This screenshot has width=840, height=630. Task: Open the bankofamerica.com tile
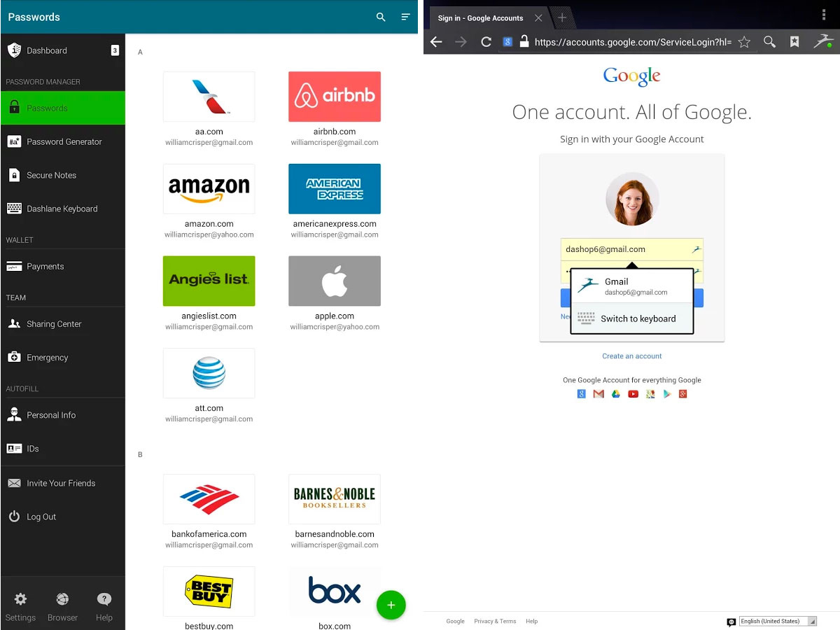point(209,499)
